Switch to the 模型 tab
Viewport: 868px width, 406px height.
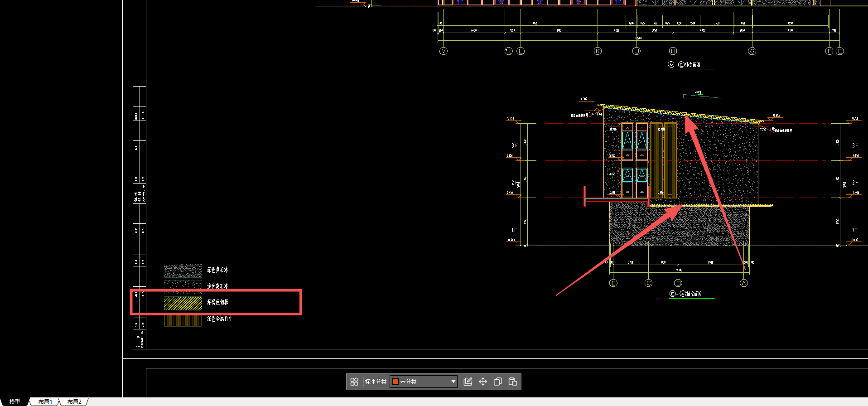15,402
